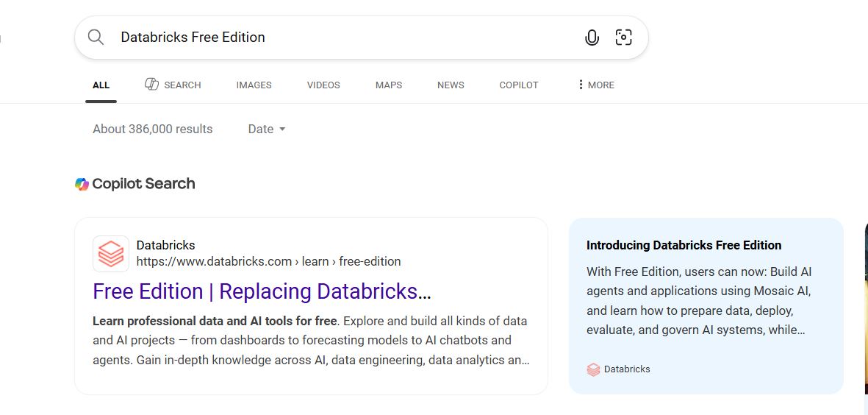The height and width of the screenshot is (415, 868).
Task: Open the Maps tab
Action: 388,85
